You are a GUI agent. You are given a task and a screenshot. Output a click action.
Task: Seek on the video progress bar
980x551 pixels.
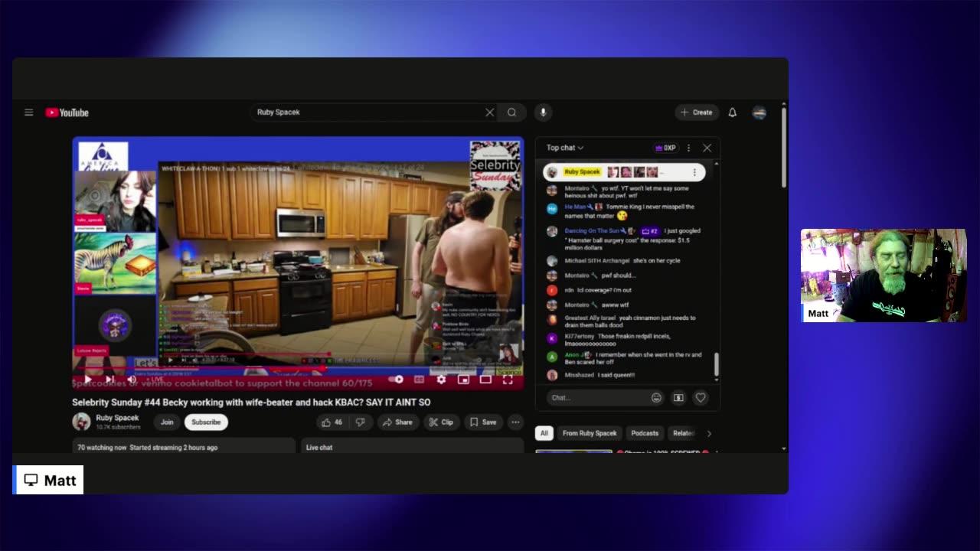click(298, 370)
